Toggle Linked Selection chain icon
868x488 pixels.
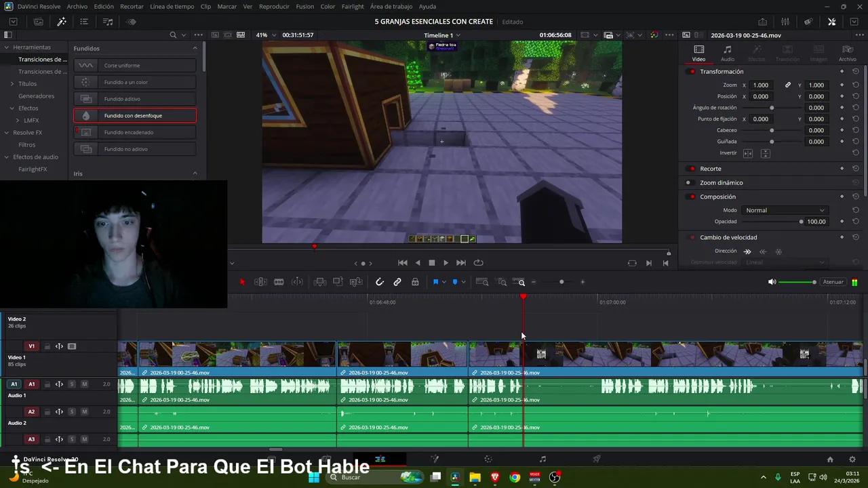[397, 282]
